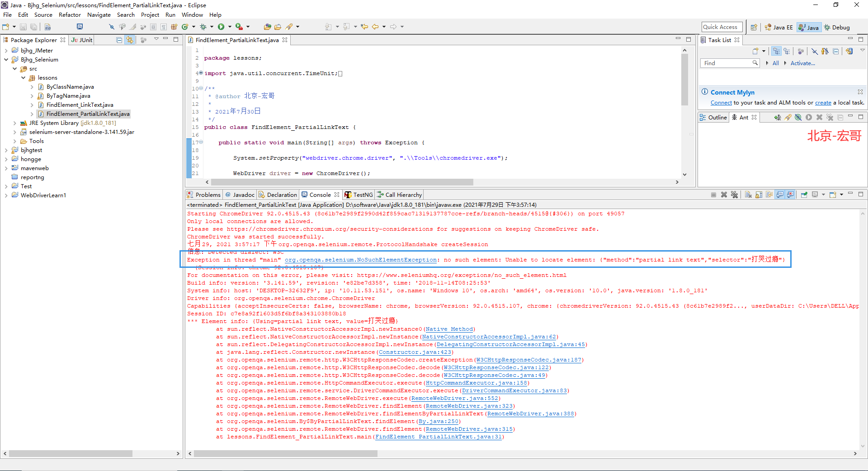Toggle Scroll Lock in the console toolbar
The width and height of the screenshot is (868, 471).
click(759, 195)
